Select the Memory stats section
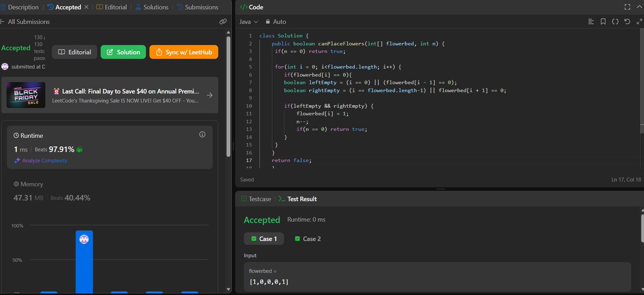Viewport: 644px width, 295px height. (109, 191)
